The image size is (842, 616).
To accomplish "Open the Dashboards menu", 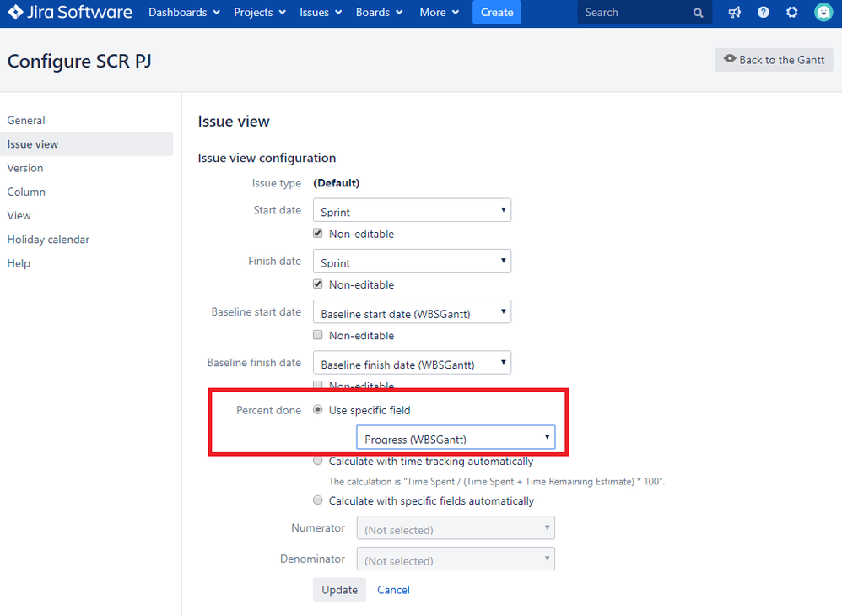I will [184, 12].
